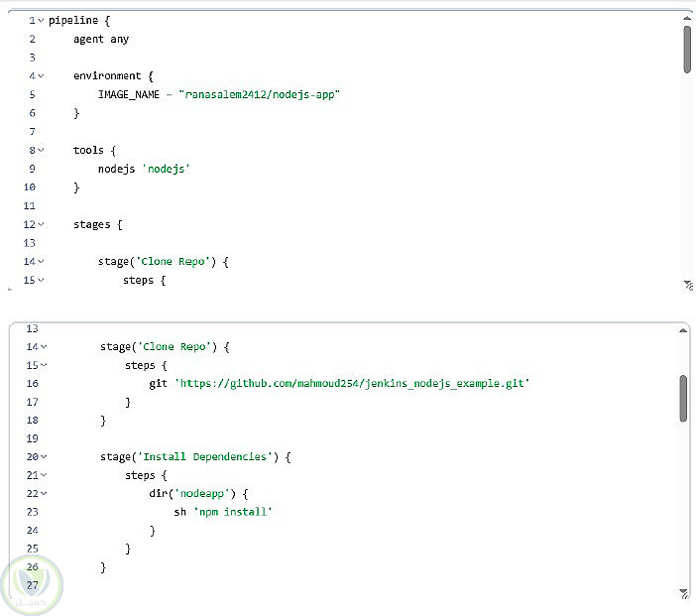Collapse dir('nodeapp') block at line 22
This screenshot has height=616, width=696.
tap(44, 493)
